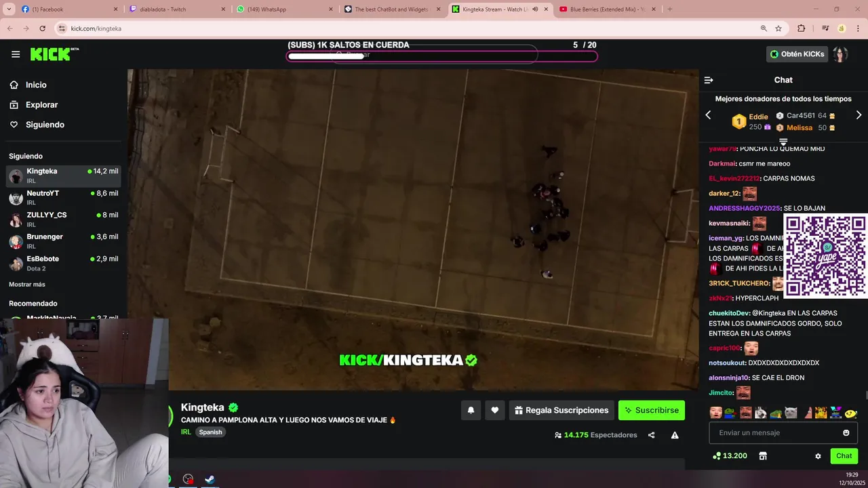868x488 pixels.
Task: Select the fire emote in quick emotes
Action: coord(821,412)
